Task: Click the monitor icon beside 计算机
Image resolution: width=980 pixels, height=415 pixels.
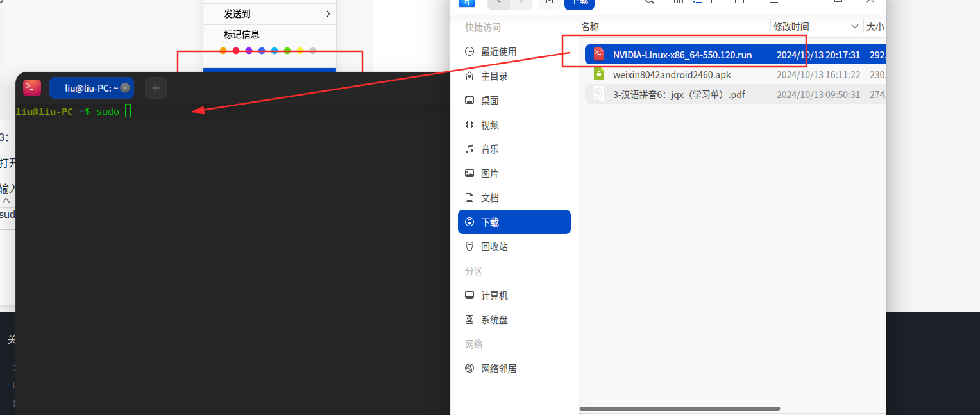Action: coord(469,296)
